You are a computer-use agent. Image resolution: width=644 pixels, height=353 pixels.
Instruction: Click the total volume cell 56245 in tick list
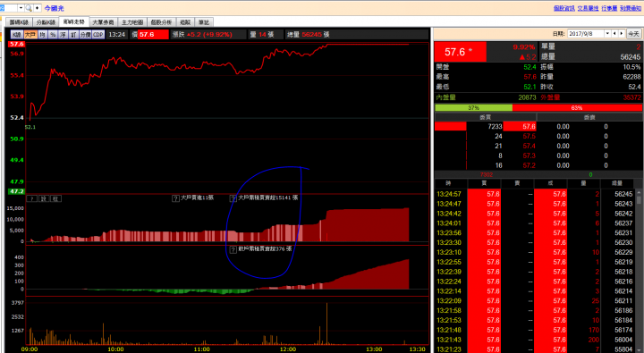[x=623, y=194]
